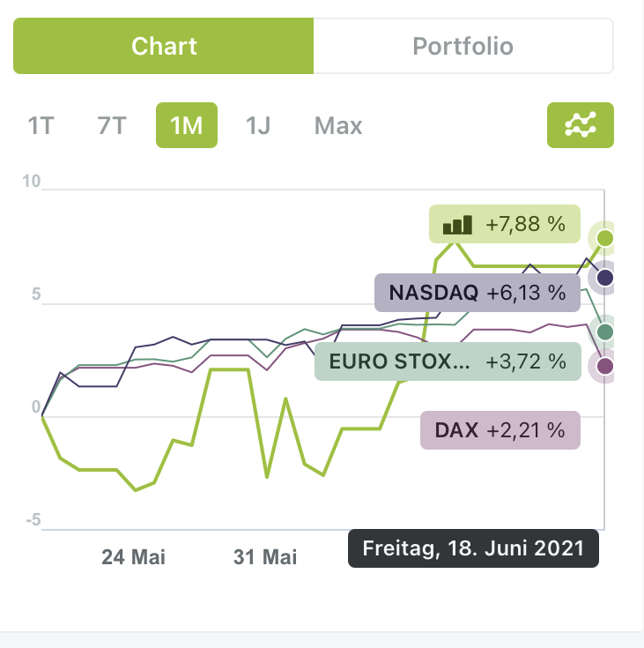
Task: Show the Max time range
Action: 338,126
